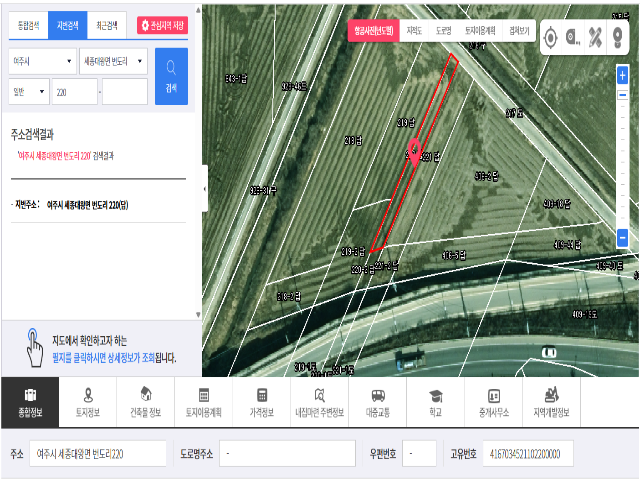Open 토지정보 land info icon tab
640x480 pixels.
(88, 402)
